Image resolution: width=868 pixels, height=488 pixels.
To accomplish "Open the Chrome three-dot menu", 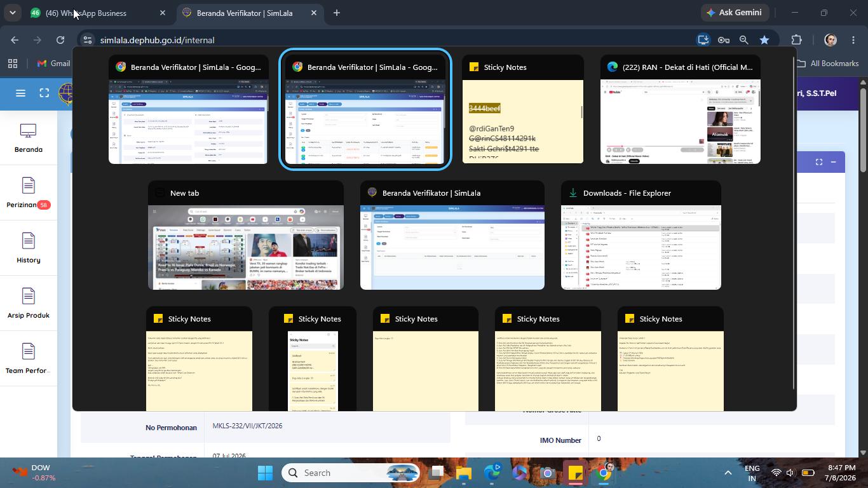I will pyautogui.click(x=853, y=40).
